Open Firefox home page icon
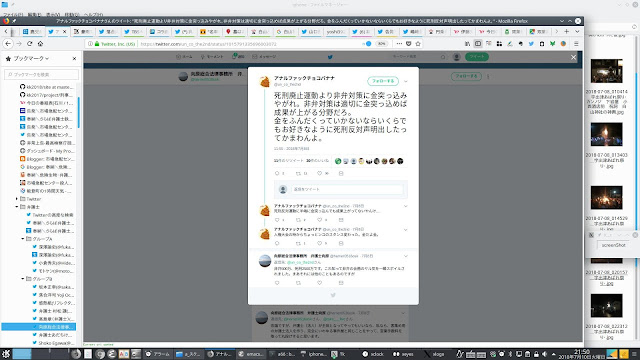Screen dimensions: 640x360 pyautogui.click(x=40, y=43)
